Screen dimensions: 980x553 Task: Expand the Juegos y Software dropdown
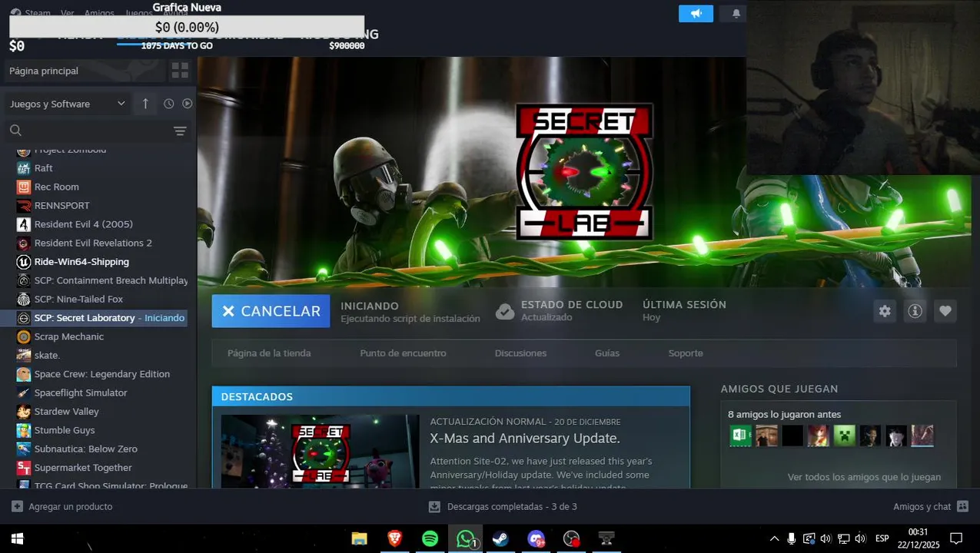pyautogui.click(x=68, y=104)
